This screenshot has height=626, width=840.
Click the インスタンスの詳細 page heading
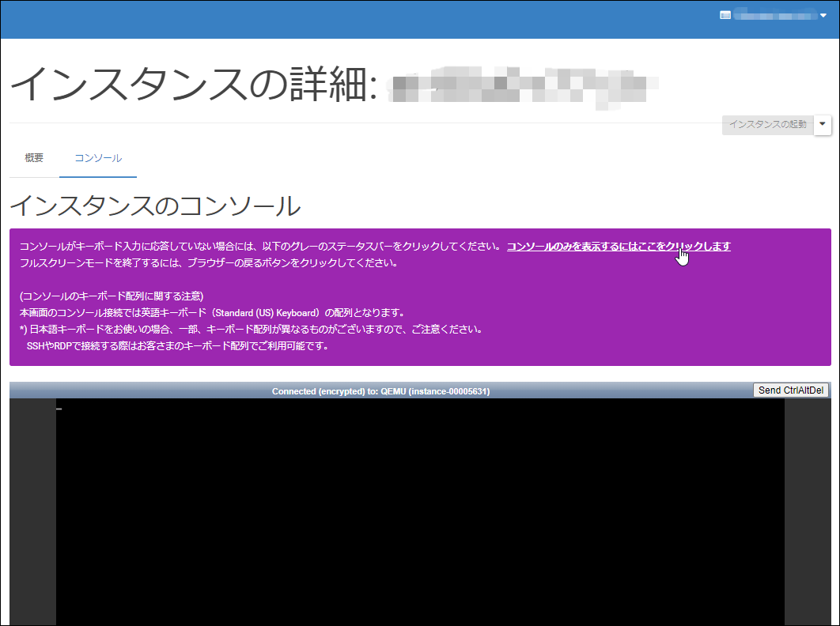[190, 84]
